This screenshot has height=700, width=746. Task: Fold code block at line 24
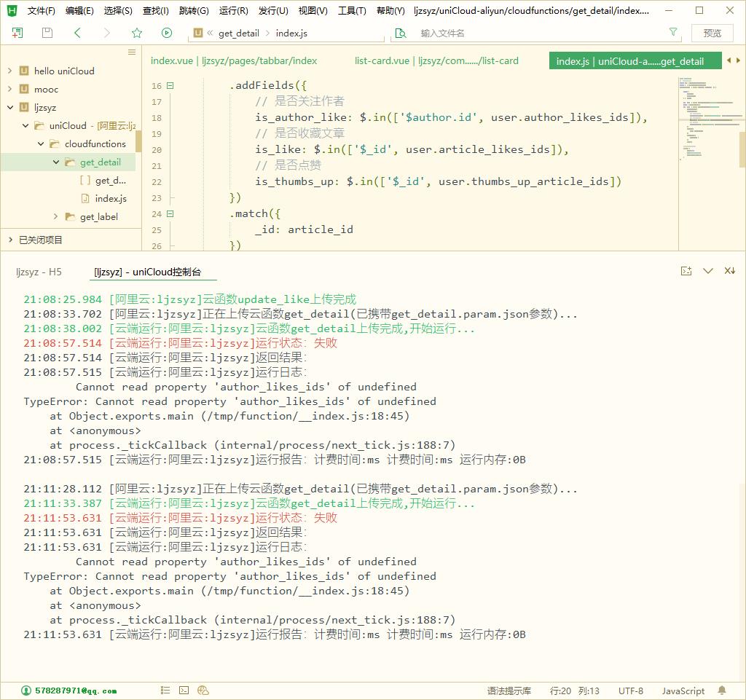170,214
